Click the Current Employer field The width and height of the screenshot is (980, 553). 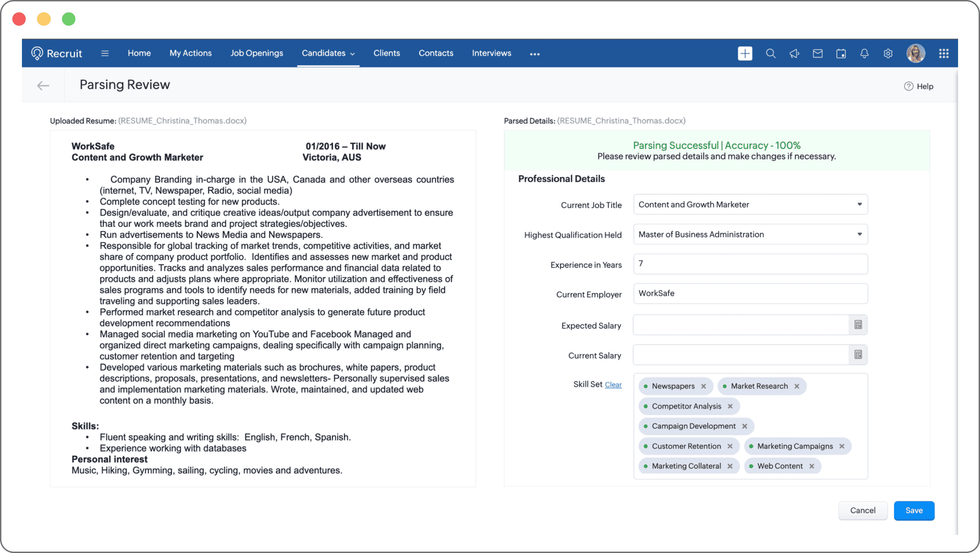[x=750, y=293]
